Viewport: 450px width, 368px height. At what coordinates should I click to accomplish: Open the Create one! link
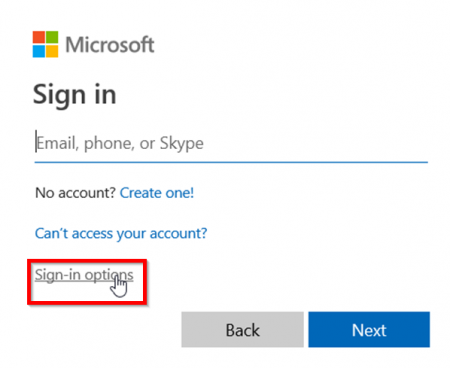[157, 193]
